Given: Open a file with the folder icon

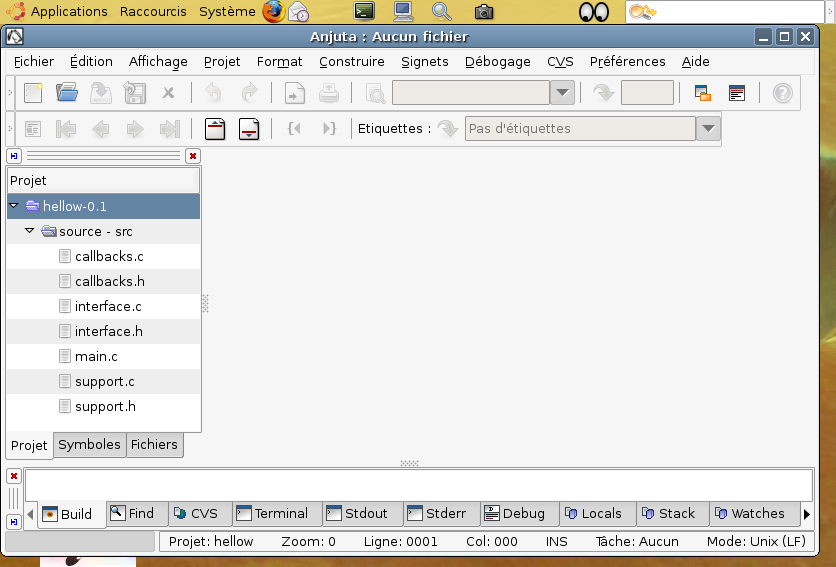Looking at the screenshot, I should click(67, 93).
